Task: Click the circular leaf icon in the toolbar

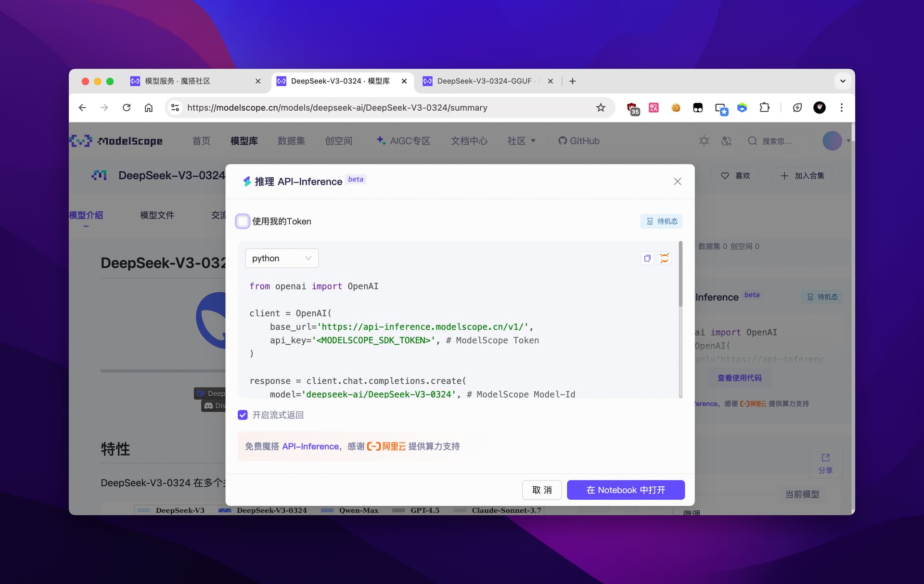Action: click(x=797, y=108)
